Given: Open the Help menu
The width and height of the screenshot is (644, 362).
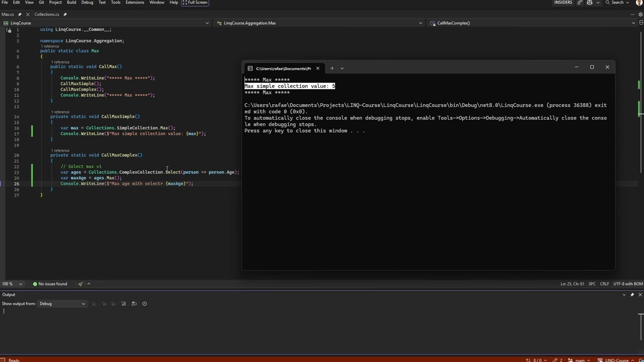Looking at the screenshot, I should coord(174,3).
